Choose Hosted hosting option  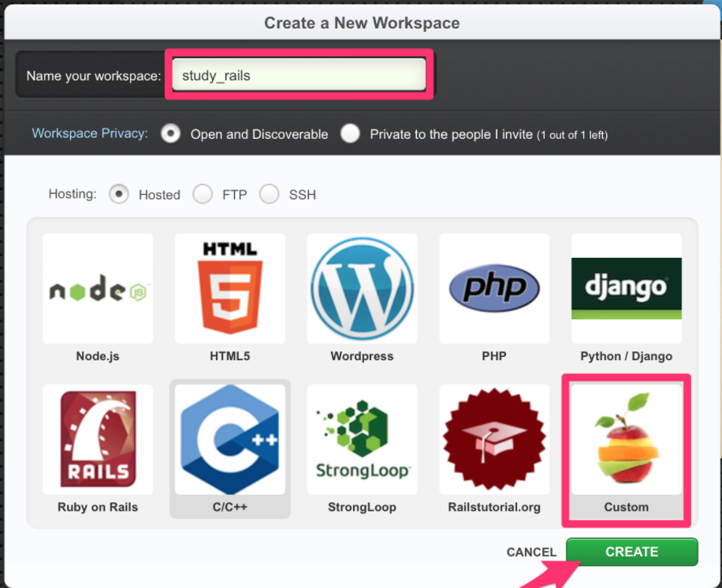[x=119, y=194]
